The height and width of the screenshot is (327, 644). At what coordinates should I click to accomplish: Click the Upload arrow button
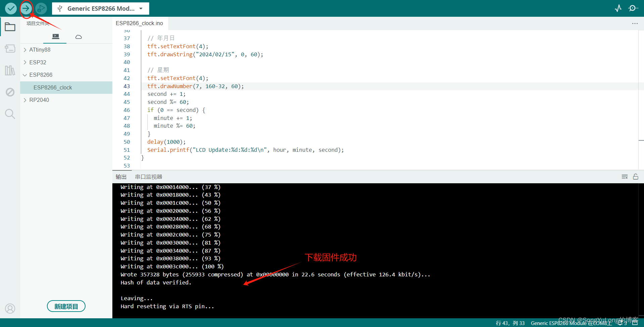click(26, 8)
